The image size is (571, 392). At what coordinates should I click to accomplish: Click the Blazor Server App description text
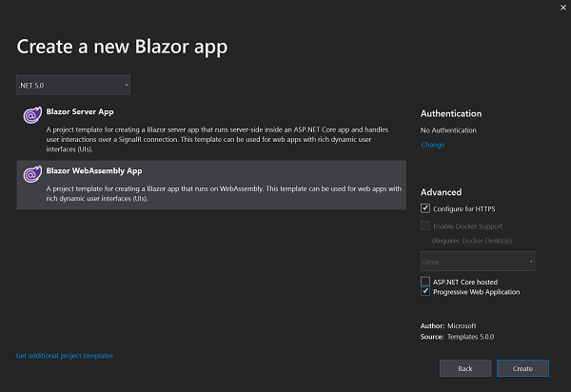[x=217, y=140]
